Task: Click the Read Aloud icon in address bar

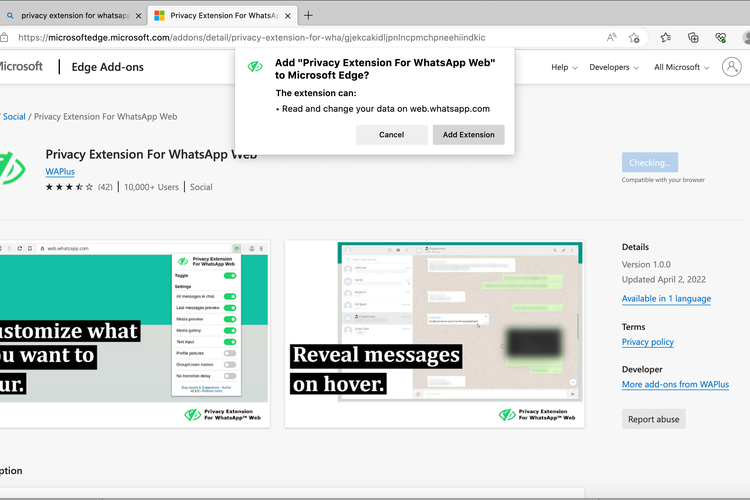Action: [x=611, y=37]
